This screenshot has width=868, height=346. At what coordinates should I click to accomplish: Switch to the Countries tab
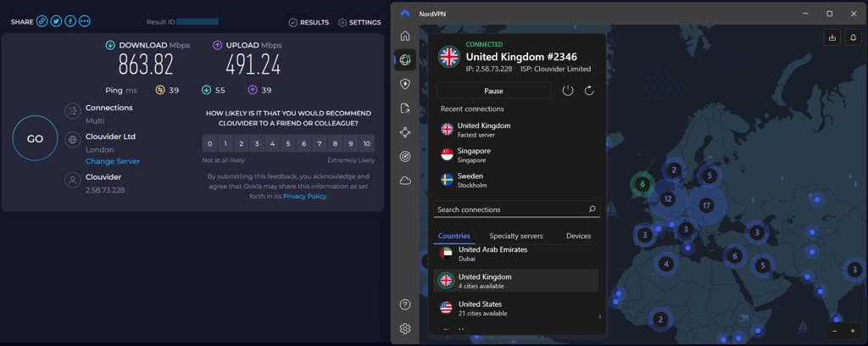click(x=454, y=236)
